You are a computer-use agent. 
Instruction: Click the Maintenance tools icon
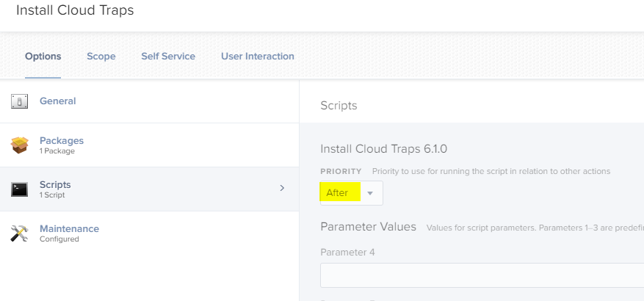(x=19, y=233)
